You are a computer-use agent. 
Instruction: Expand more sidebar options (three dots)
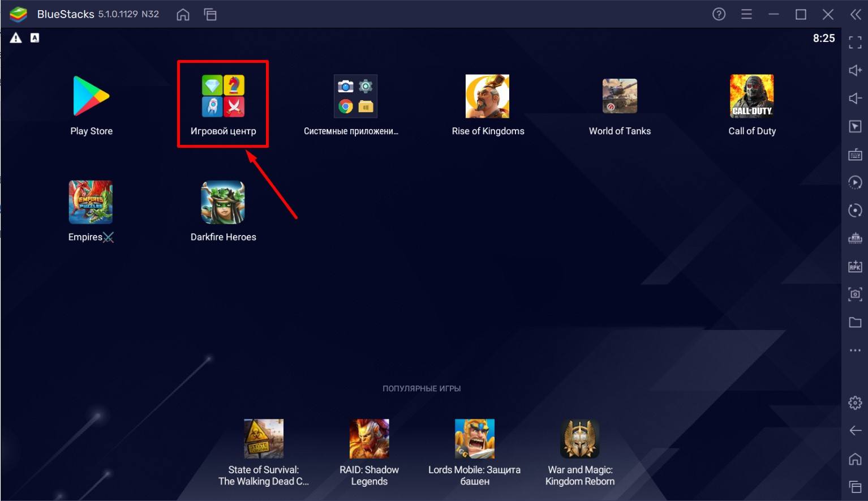click(x=855, y=350)
